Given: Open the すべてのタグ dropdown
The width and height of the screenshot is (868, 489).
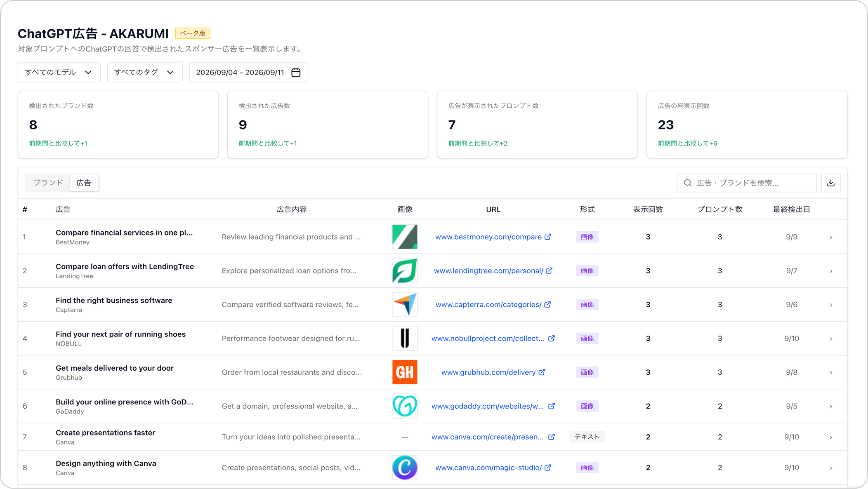Looking at the screenshot, I should pos(144,73).
